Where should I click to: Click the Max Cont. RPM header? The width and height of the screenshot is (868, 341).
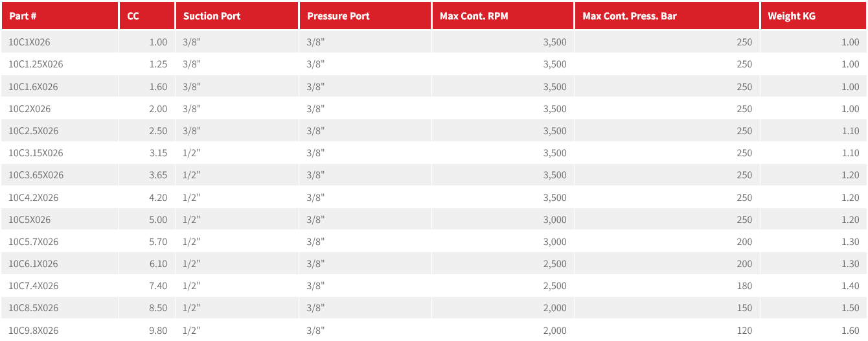point(474,16)
